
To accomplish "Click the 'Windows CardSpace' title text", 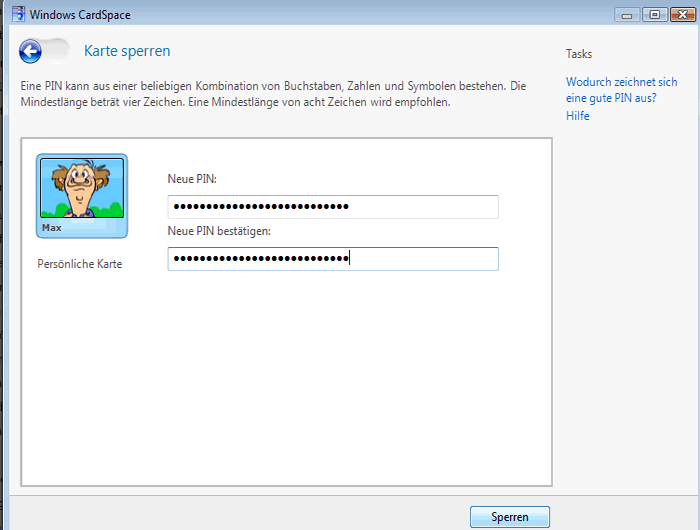I will [x=80, y=15].
